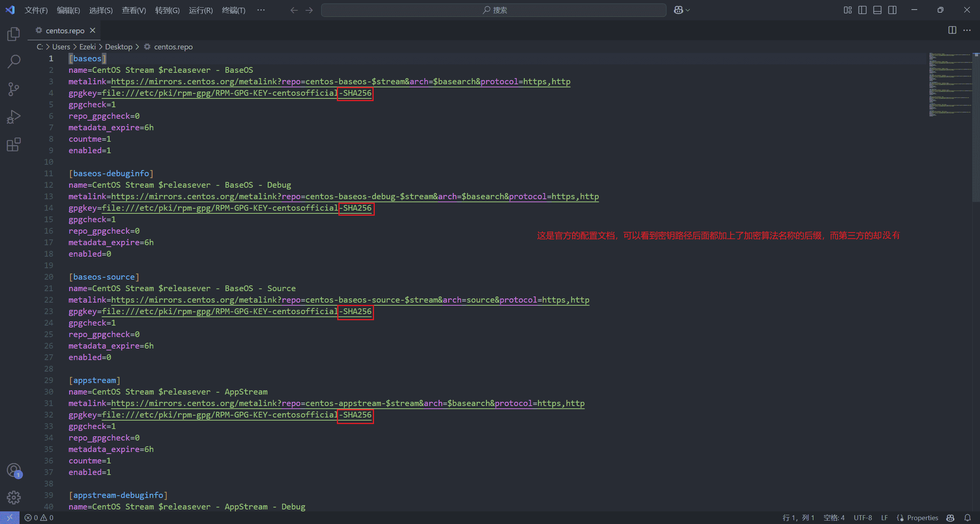Follow gpgkey file path on line 4
The image size is (980, 524).
237,93
